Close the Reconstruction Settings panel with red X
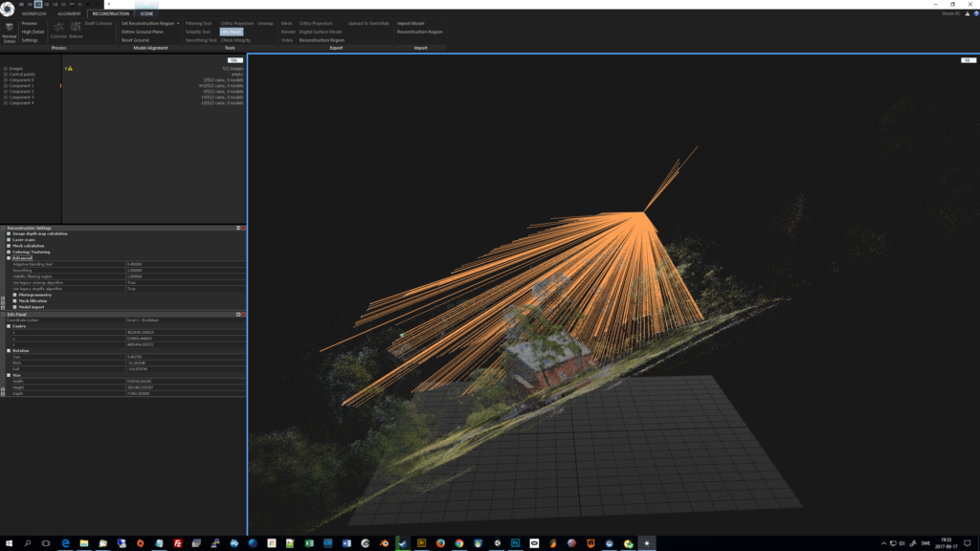This screenshot has height=551, width=980. pos(244,228)
